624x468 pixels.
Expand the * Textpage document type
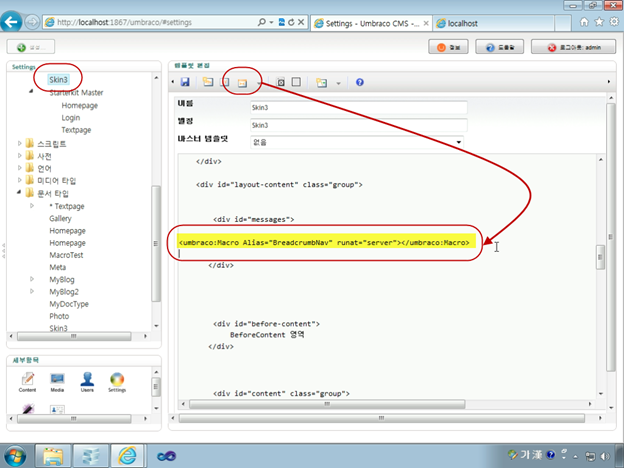pos(32,206)
